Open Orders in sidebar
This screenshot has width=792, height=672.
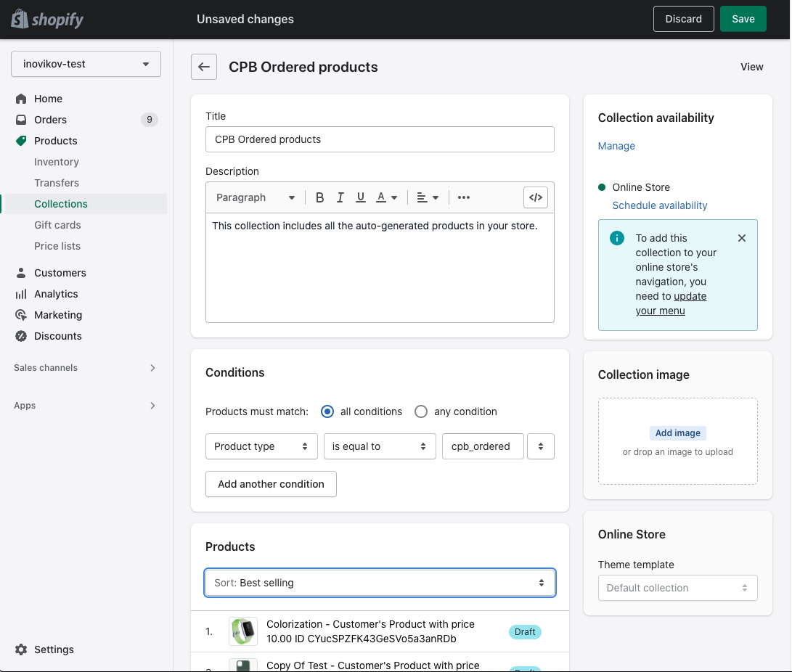(x=51, y=120)
